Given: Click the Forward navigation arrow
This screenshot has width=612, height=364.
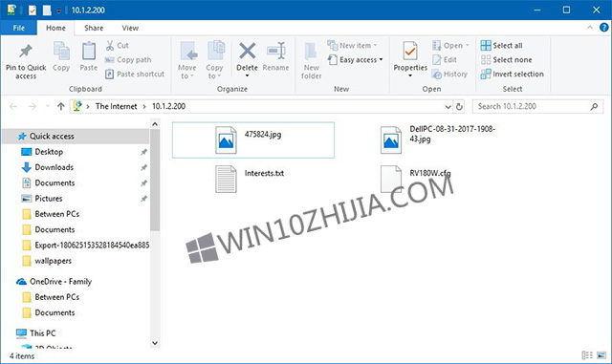Looking at the screenshot, I should pos(32,106).
